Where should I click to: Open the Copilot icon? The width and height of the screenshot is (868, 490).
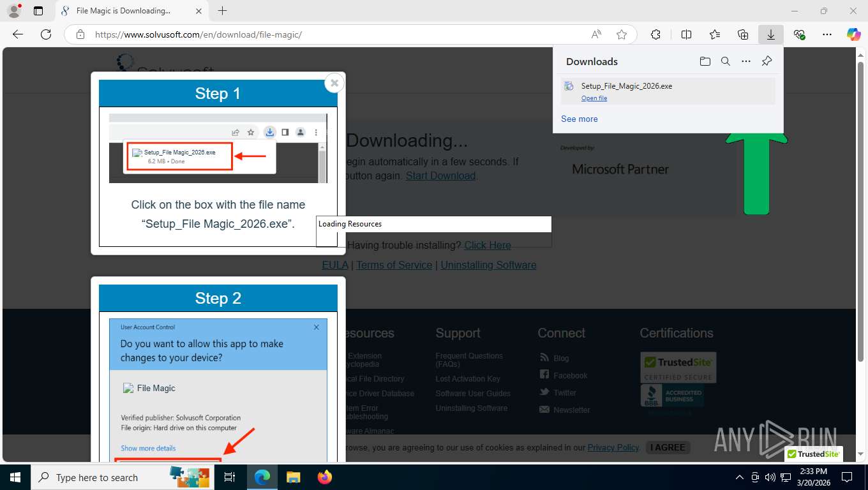[854, 34]
